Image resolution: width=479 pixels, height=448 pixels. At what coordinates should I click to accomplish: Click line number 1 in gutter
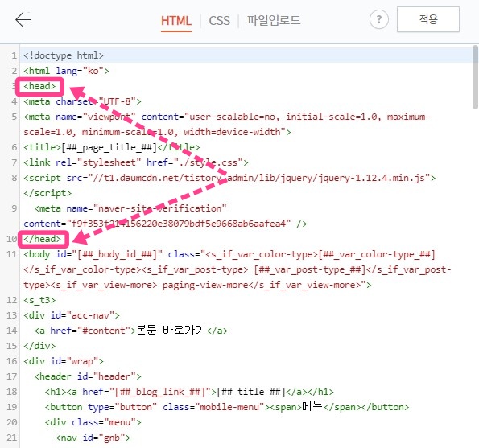coord(14,55)
